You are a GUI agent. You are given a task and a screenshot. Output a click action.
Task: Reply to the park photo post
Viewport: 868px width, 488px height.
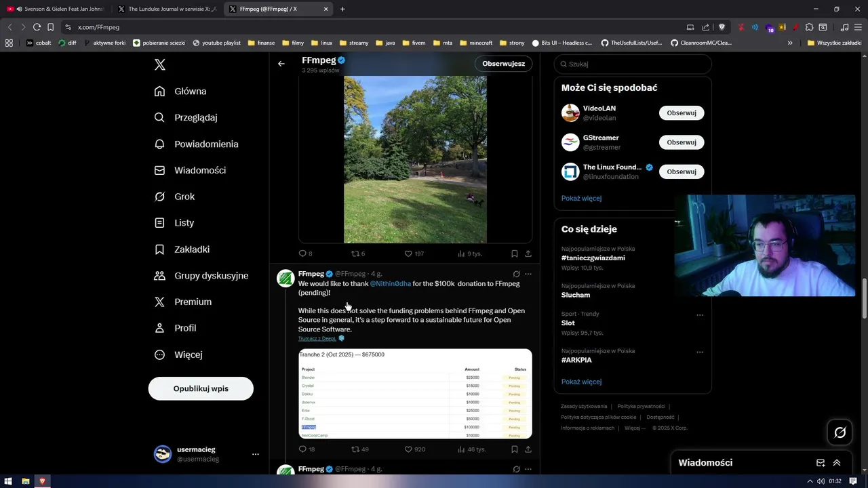(x=306, y=253)
